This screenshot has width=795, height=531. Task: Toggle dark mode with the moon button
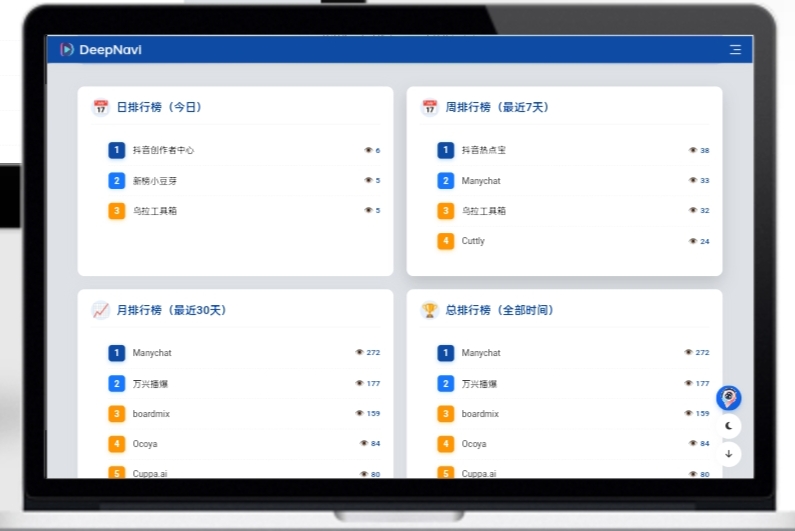pos(729,426)
